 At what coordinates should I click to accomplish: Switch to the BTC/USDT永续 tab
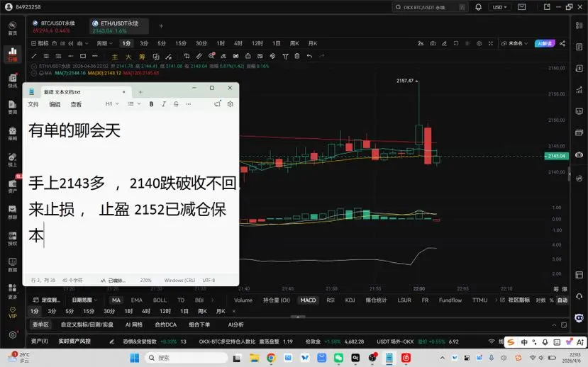pyautogui.click(x=55, y=26)
